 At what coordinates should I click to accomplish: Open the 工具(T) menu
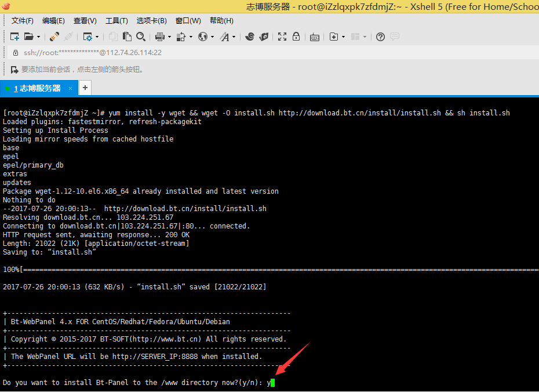click(x=116, y=21)
